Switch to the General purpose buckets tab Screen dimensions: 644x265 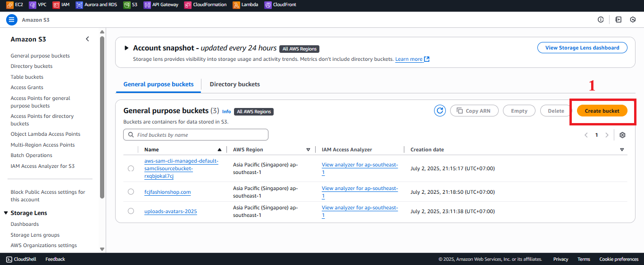coord(159,84)
